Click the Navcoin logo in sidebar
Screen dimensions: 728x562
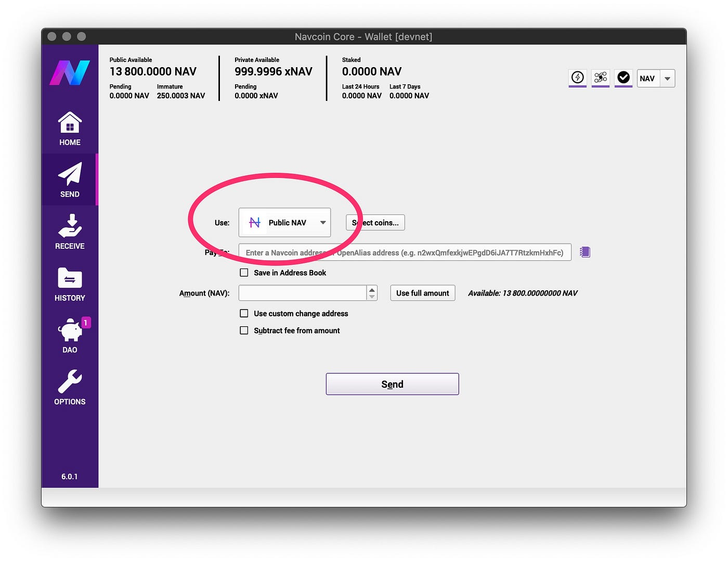[x=70, y=72]
